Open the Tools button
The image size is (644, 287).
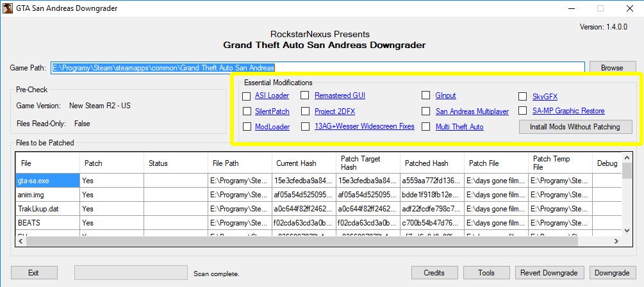tap(486, 273)
